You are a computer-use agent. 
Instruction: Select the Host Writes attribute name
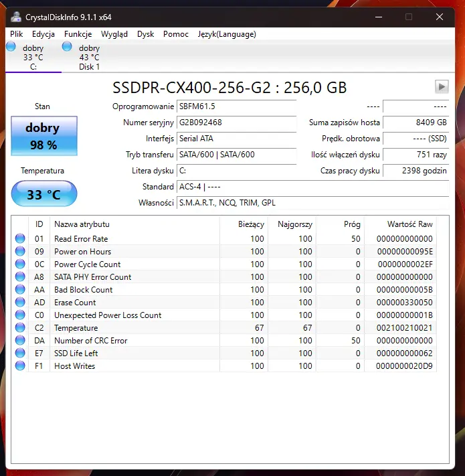click(75, 366)
